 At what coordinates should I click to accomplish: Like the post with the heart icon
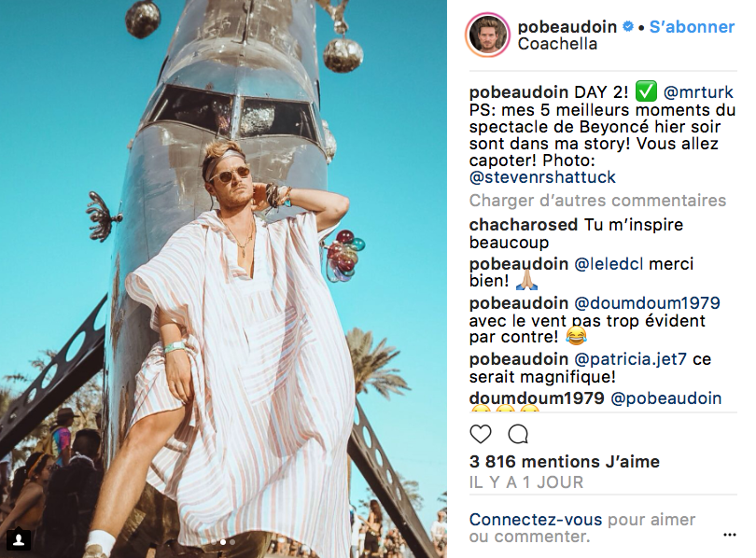(481, 434)
